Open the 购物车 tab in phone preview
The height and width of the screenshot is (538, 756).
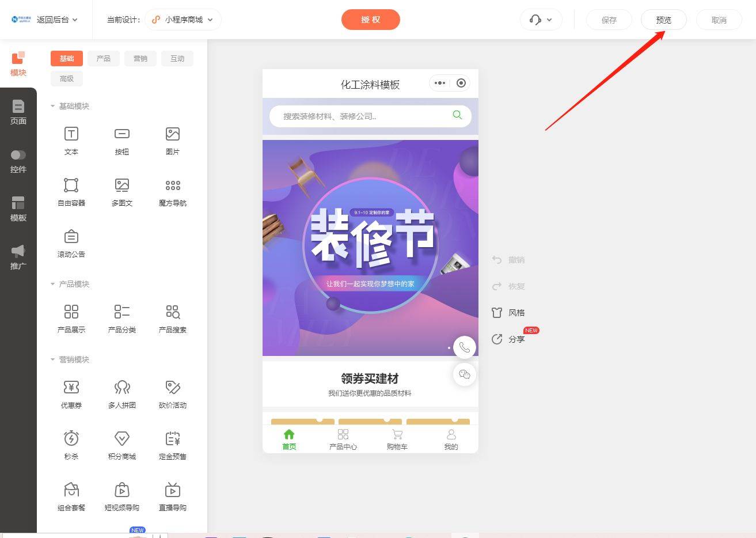pos(397,440)
